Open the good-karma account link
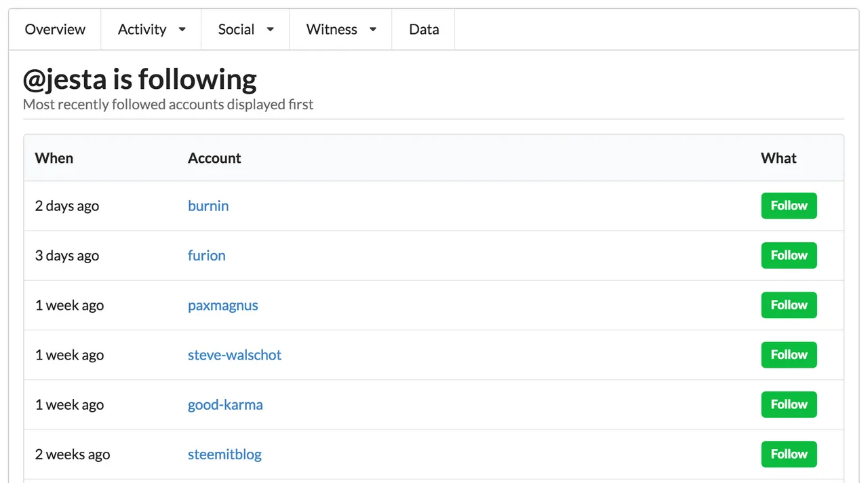This screenshot has width=868, height=483. point(225,404)
